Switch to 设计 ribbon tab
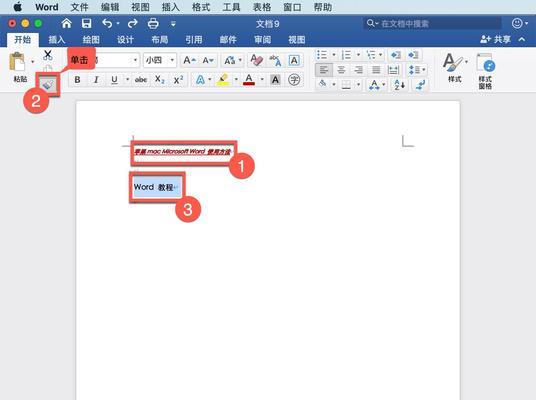The height and width of the screenshot is (400, 536). [x=125, y=40]
